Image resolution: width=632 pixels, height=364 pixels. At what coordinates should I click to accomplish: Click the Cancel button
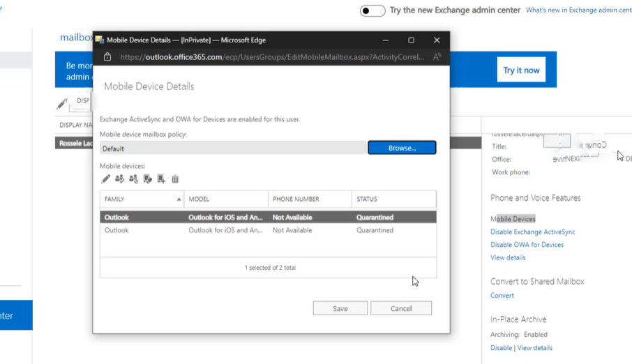coord(401,308)
